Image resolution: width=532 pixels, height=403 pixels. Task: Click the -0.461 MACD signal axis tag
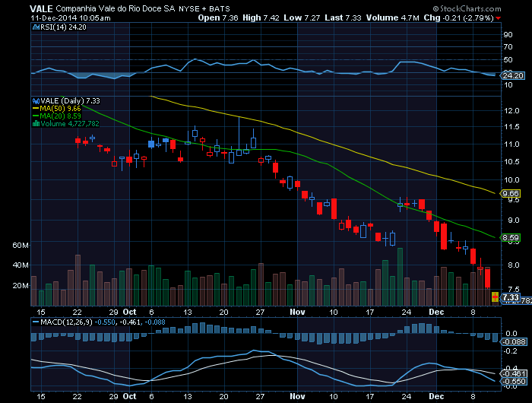click(514, 374)
